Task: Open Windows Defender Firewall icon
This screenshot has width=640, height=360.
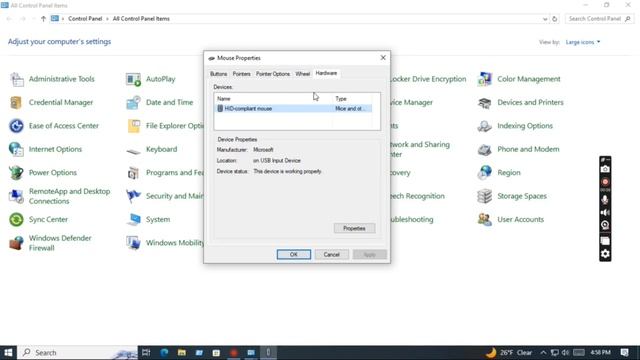Action: pos(16,243)
